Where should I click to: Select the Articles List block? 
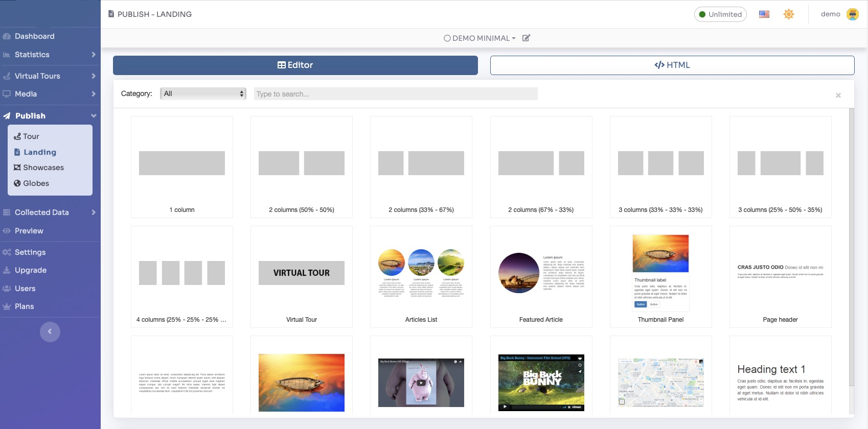421,277
